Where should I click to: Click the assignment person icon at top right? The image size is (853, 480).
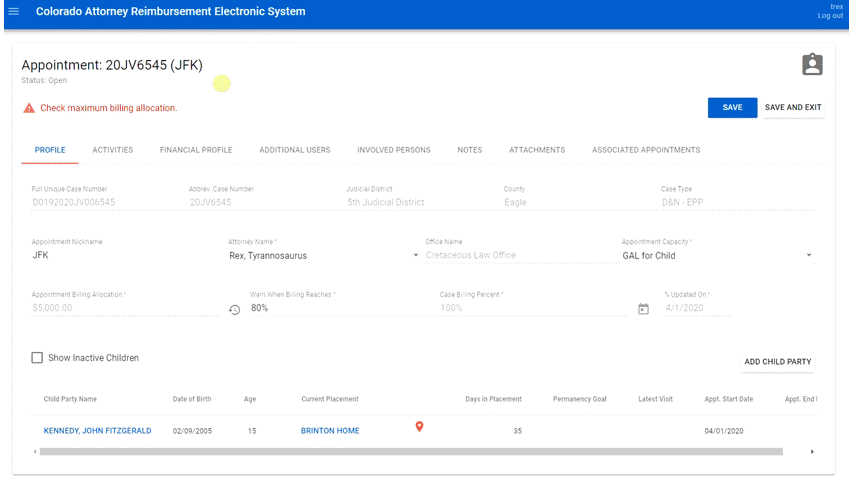click(x=812, y=65)
